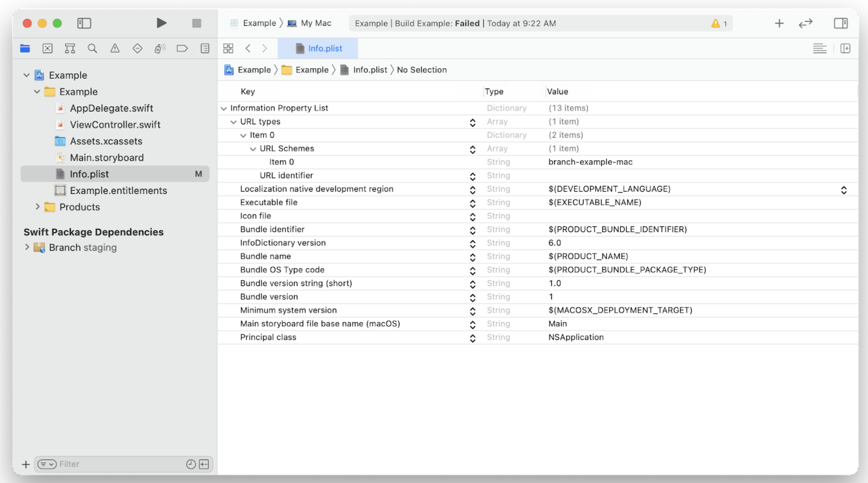Collapse the Example project root

(x=26, y=75)
